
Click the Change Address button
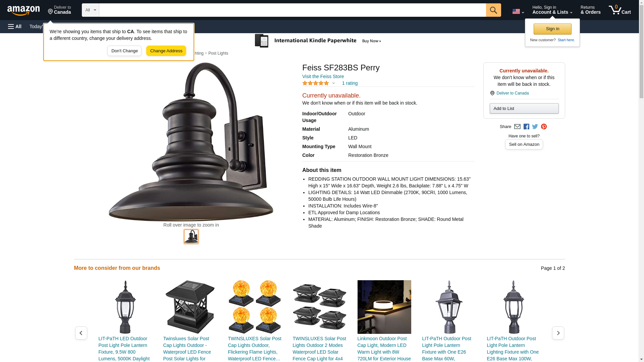(166, 51)
